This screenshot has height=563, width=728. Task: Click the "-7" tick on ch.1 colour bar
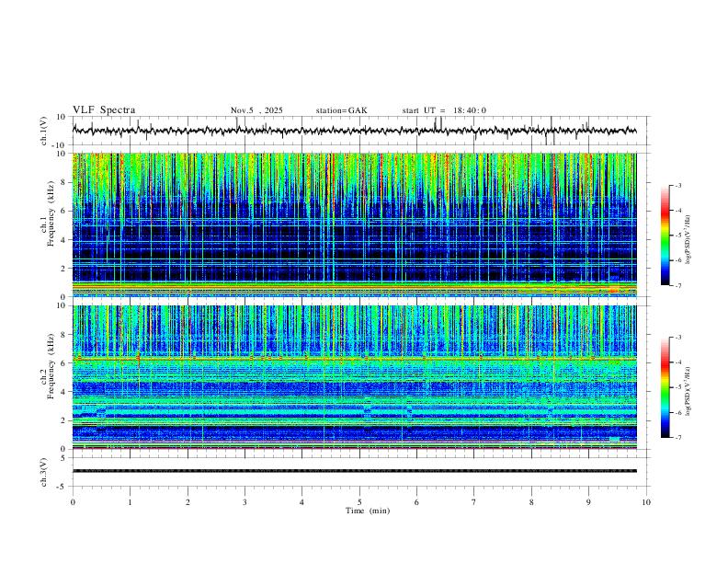[x=677, y=286]
